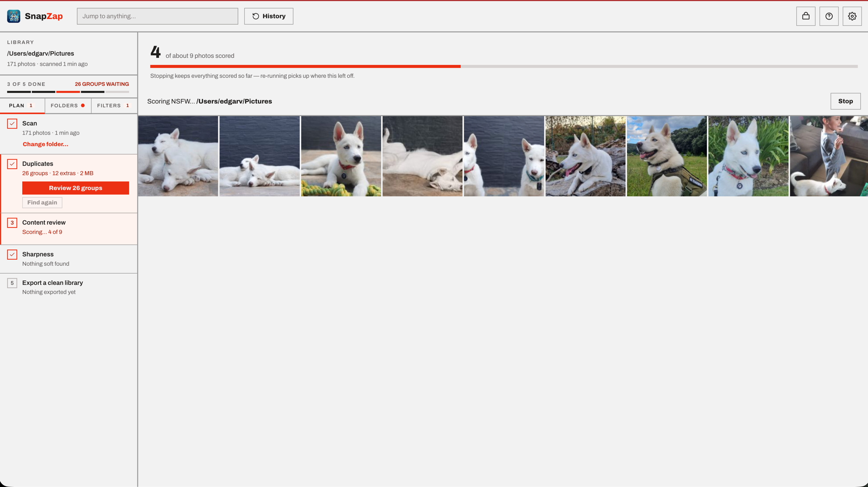
Task: Click the SnapZap logo icon
Action: (13, 16)
